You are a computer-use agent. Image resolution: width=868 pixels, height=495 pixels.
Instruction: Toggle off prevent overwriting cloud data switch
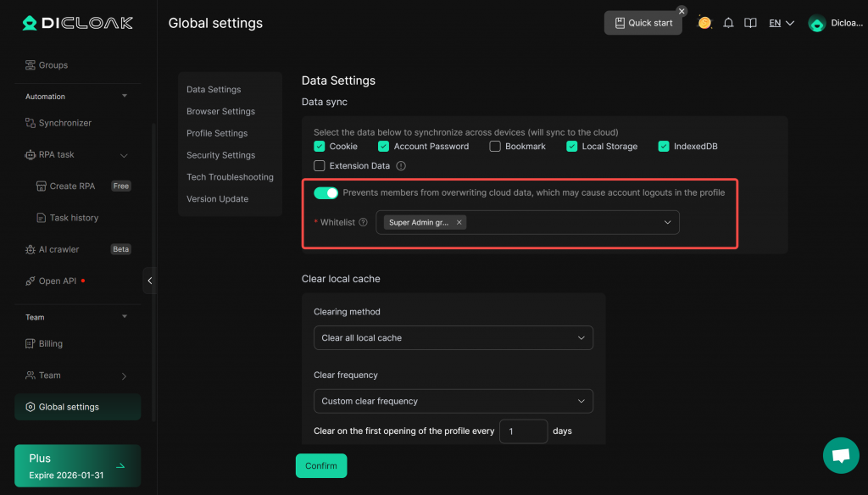coord(325,192)
